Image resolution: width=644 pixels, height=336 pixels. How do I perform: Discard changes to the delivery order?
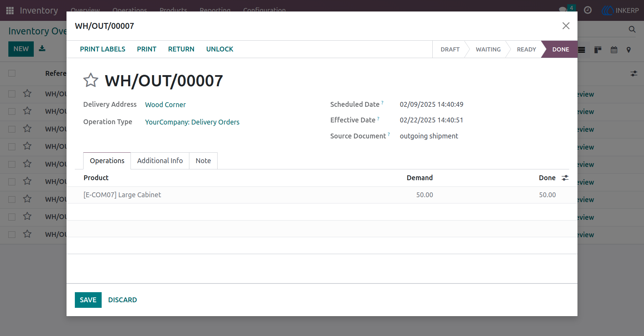[x=123, y=300]
